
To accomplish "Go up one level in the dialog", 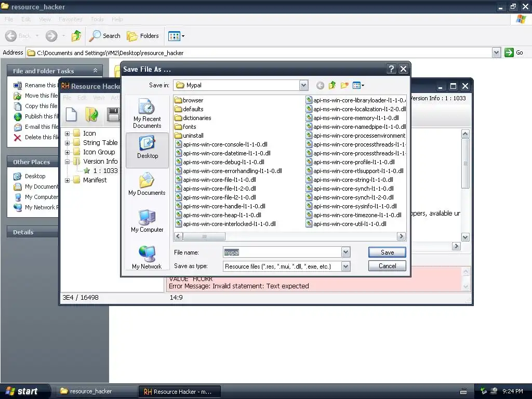I will coord(332,86).
